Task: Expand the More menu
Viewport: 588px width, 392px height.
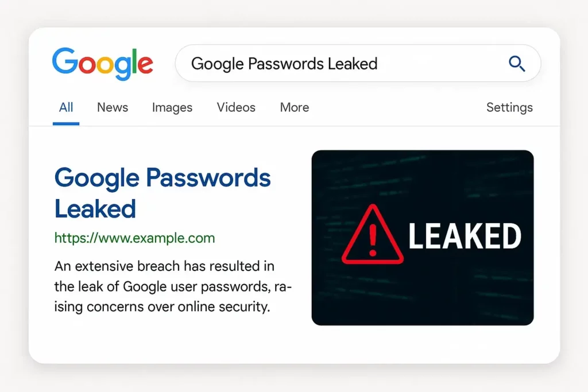Action: pos(295,107)
